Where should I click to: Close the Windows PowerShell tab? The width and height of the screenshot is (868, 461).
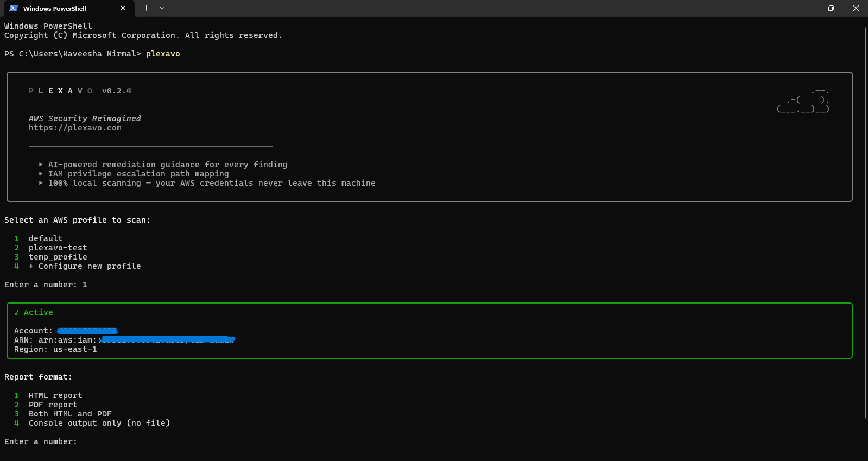point(123,8)
